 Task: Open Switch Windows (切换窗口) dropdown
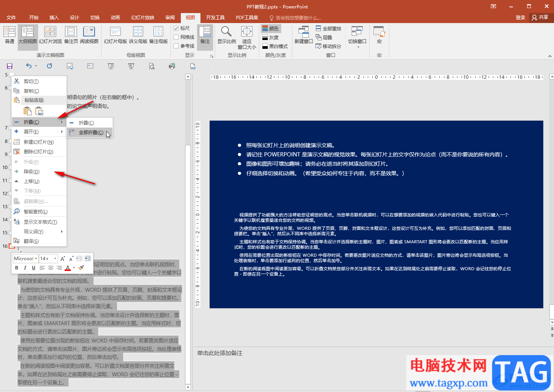pos(357,37)
